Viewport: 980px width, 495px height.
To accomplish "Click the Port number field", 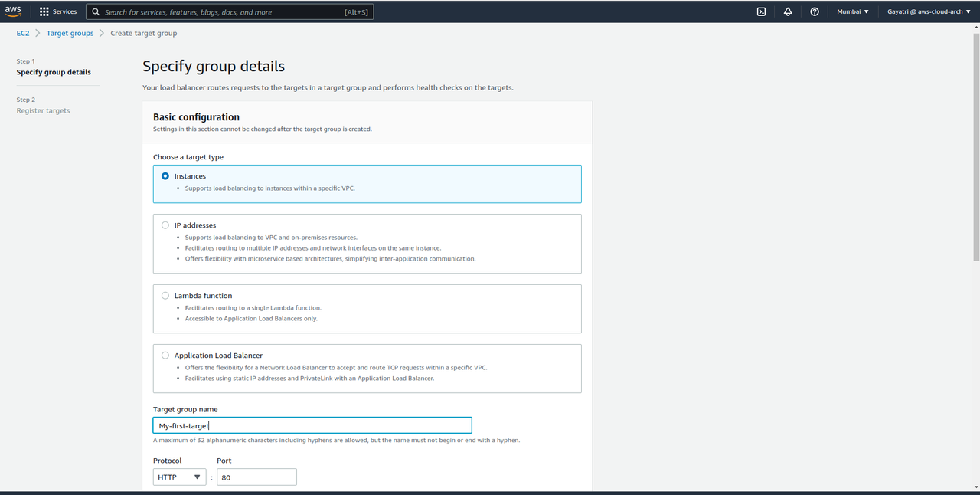I will click(x=256, y=477).
